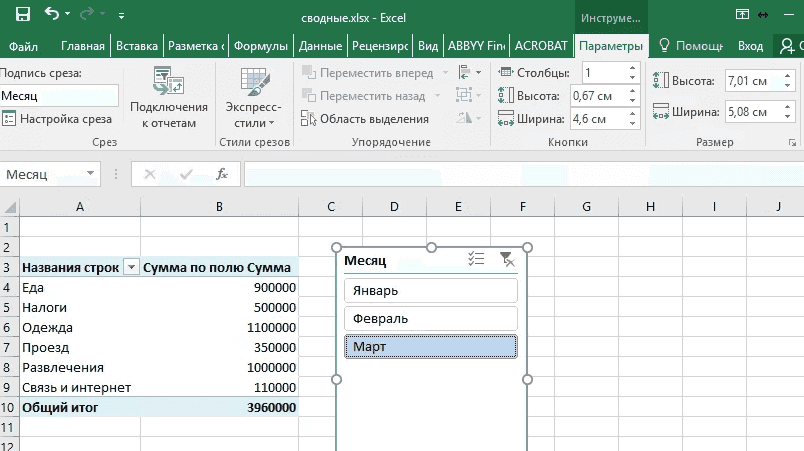This screenshot has height=451, width=804.
Task: Switch to the Главная ribbon tab
Action: 82,46
